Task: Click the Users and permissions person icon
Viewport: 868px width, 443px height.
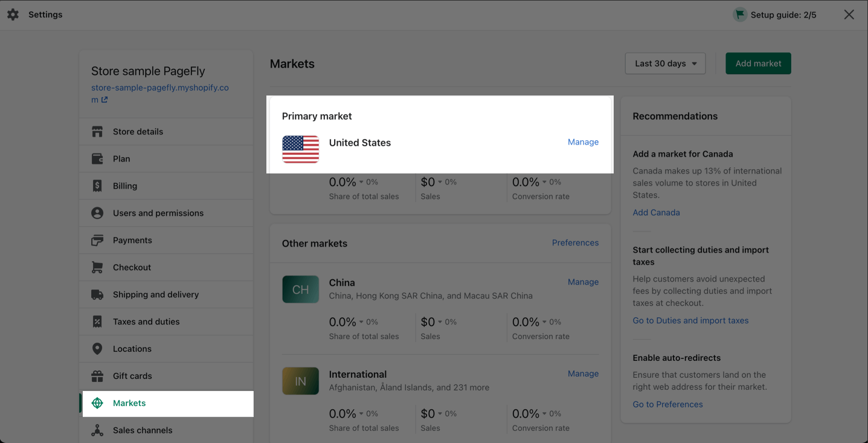Action: (97, 213)
